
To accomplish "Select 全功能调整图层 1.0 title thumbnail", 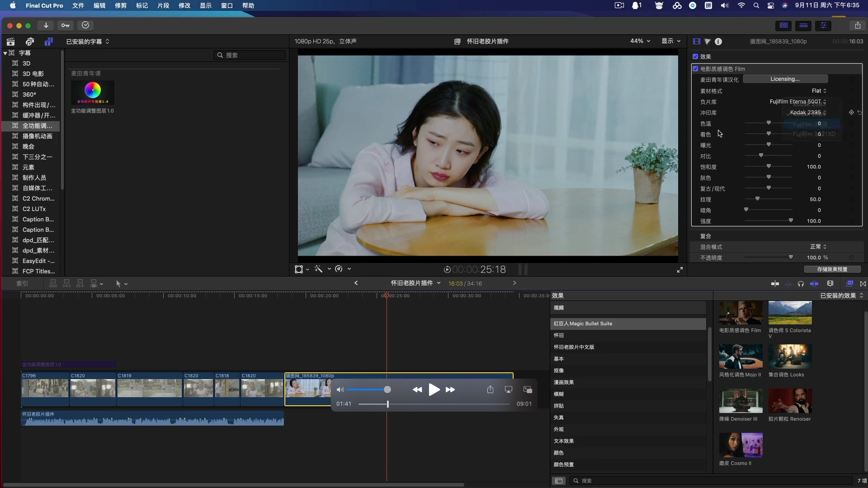I will pyautogui.click(x=93, y=93).
